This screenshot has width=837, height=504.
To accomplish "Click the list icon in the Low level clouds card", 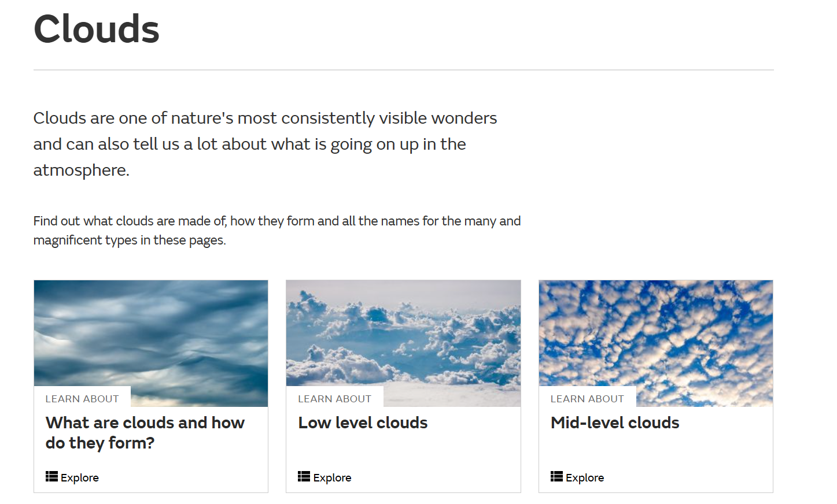I will 304,477.
